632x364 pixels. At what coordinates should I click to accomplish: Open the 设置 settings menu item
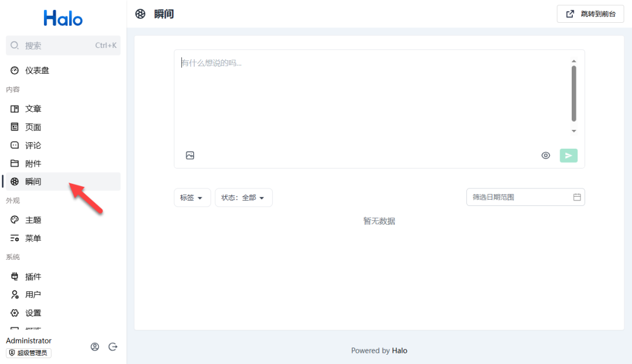(63, 313)
